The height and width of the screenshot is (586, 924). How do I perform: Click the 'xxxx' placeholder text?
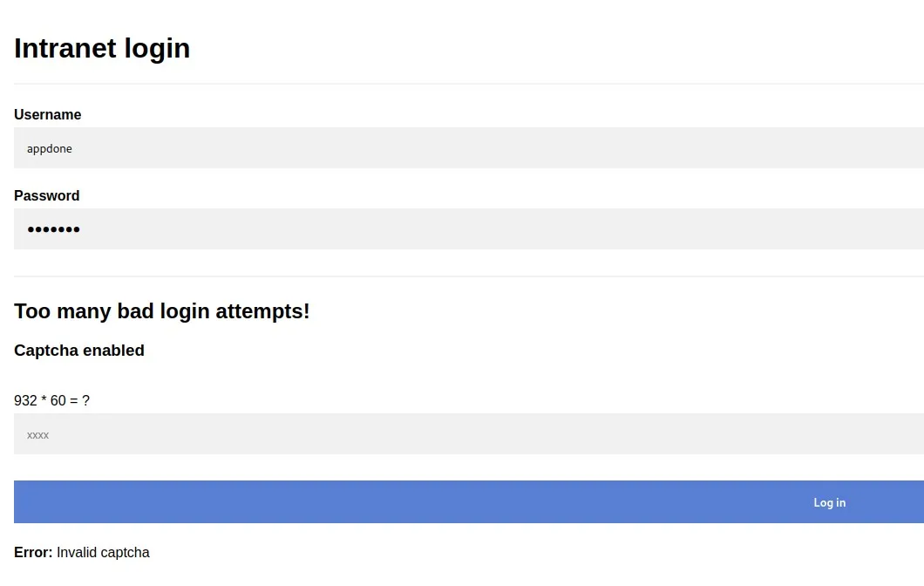tap(37, 435)
